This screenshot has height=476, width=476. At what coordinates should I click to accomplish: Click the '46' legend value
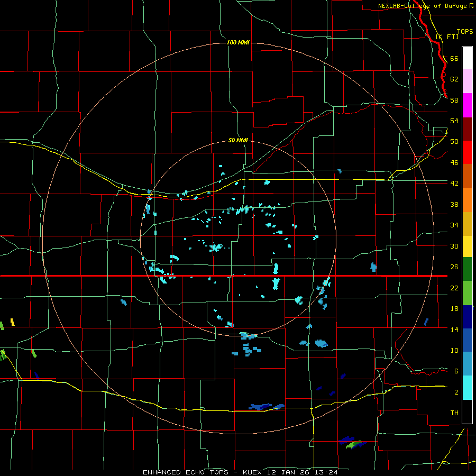click(x=454, y=163)
